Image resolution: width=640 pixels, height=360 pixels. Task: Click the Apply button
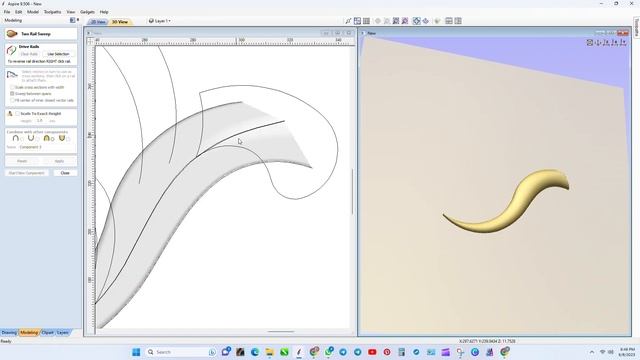59,161
